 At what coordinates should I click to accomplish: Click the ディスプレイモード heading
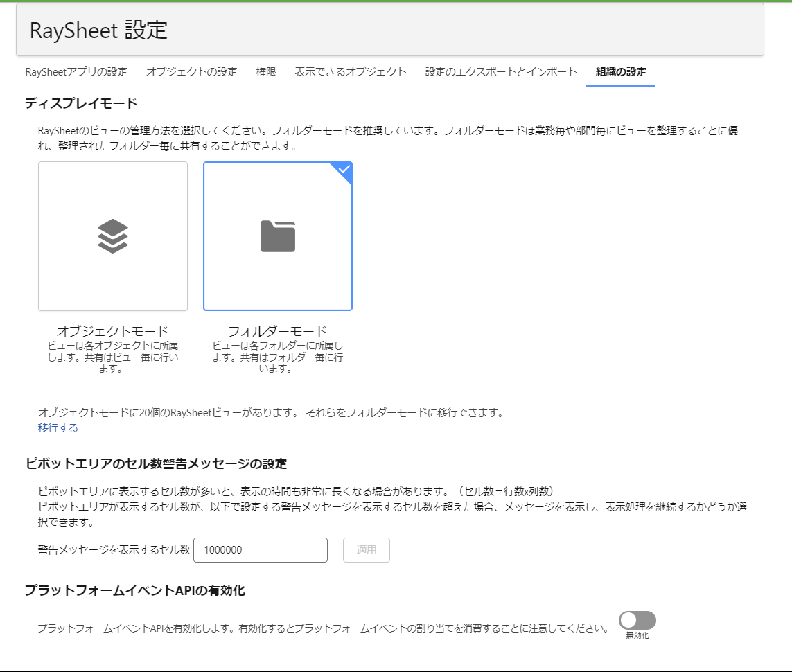click(x=81, y=103)
